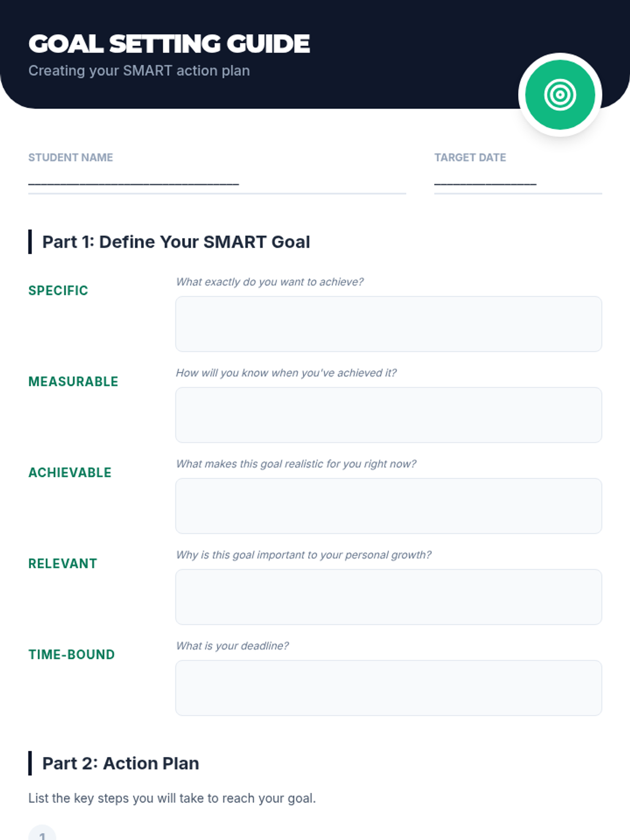Click the Relevant answer box

(388, 597)
